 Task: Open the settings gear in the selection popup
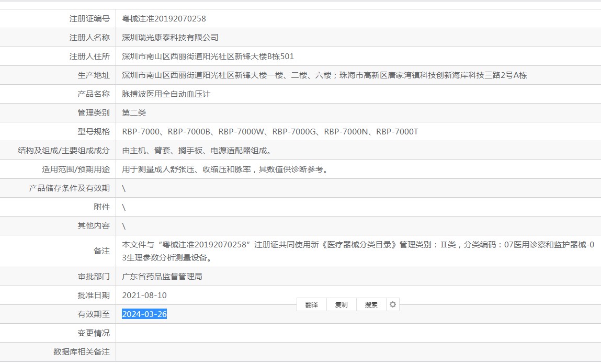[392, 304]
